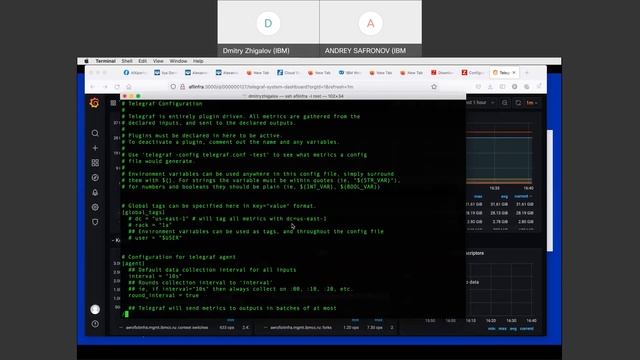Click the ANDREY SAFRONOV participant tile
The width and height of the screenshot is (640, 360).
(371, 28)
